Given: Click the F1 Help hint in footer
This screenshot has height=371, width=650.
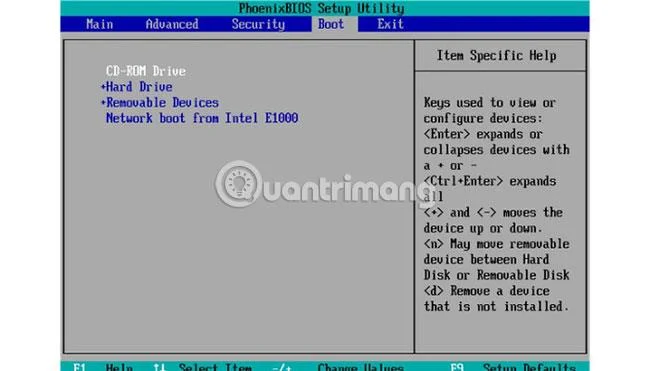Looking at the screenshot, I should tap(102, 367).
